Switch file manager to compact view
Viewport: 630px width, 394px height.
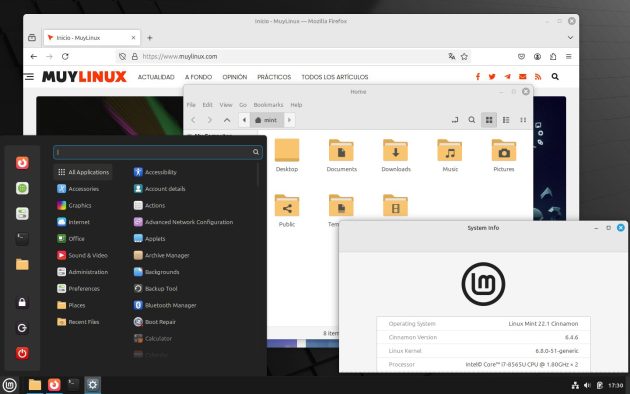(523, 120)
